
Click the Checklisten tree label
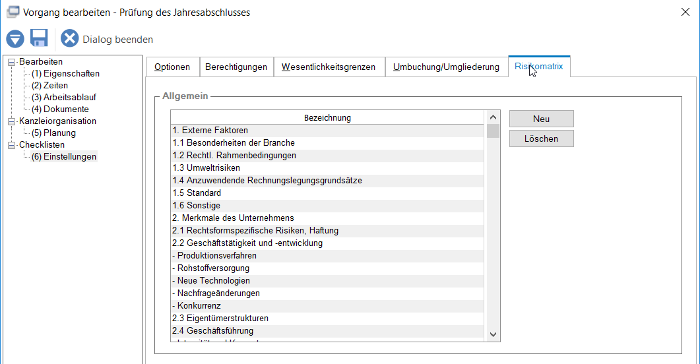click(42, 145)
